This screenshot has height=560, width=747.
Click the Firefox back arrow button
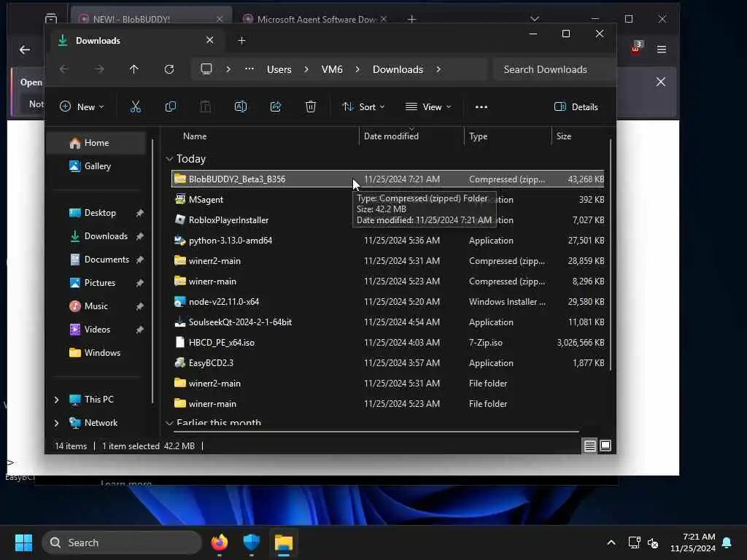[x=25, y=49]
